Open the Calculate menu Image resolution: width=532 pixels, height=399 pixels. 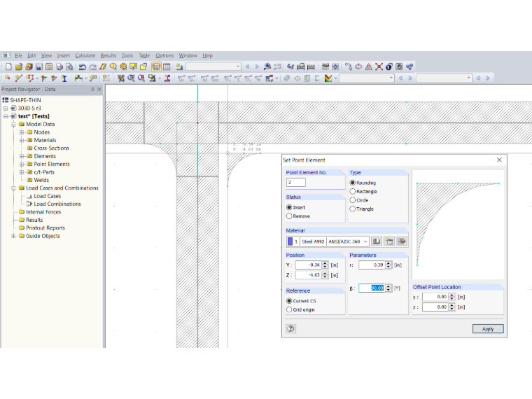[85, 55]
